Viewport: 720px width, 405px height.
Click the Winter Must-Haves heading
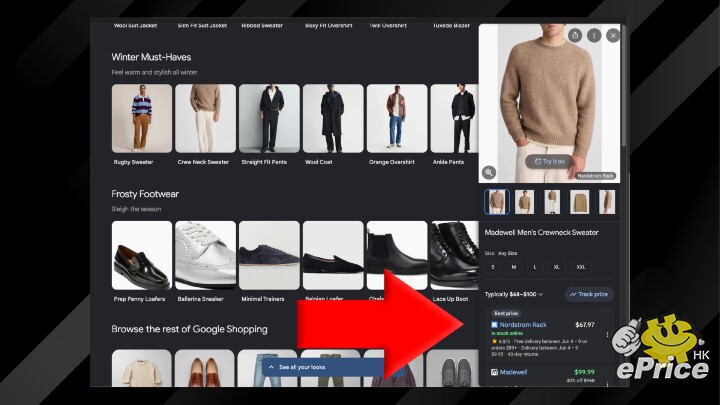point(151,57)
